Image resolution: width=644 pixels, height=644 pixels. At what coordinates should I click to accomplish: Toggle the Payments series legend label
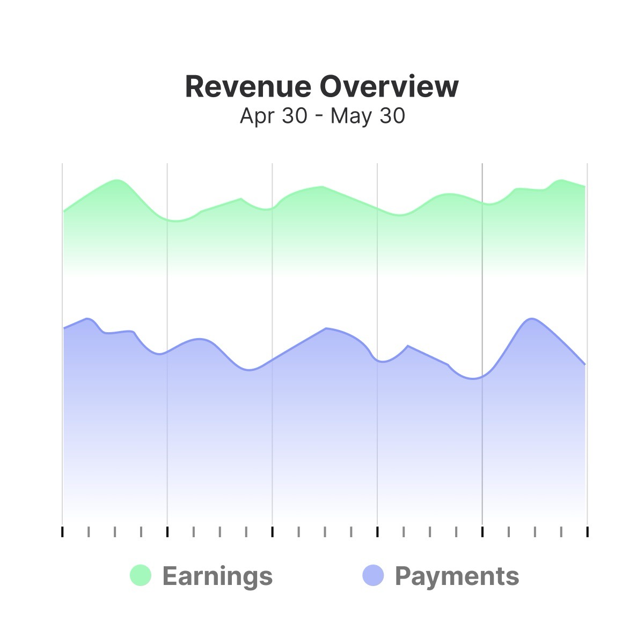(457, 577)
